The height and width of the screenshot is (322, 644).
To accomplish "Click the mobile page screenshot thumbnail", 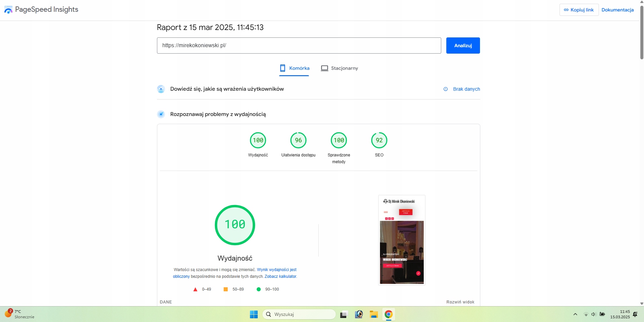I will (402, 240).
